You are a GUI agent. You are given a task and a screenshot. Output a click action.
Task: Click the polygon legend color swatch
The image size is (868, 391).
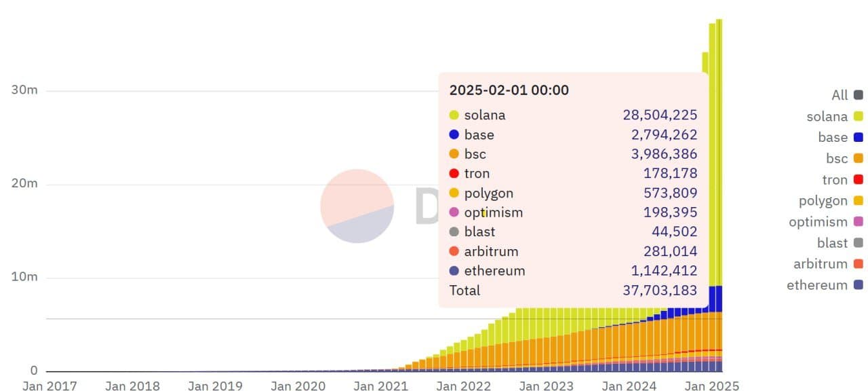(859, 201)
